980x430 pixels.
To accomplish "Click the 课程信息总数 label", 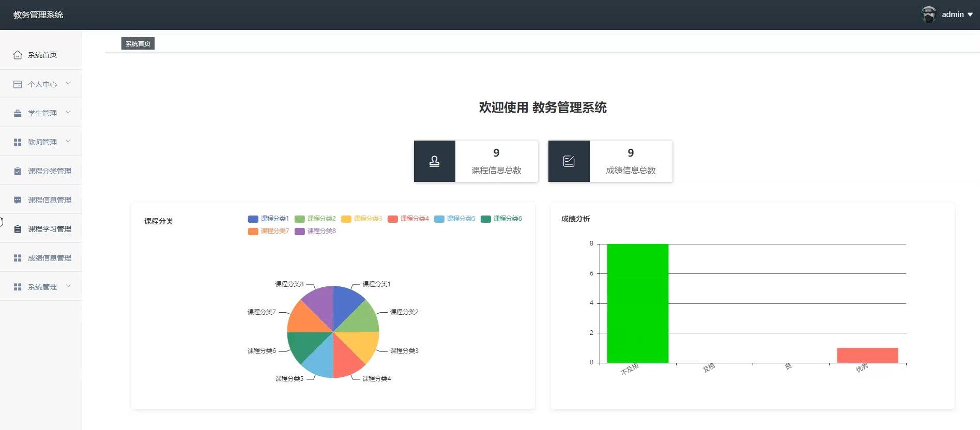I will (x=496, y=171).
